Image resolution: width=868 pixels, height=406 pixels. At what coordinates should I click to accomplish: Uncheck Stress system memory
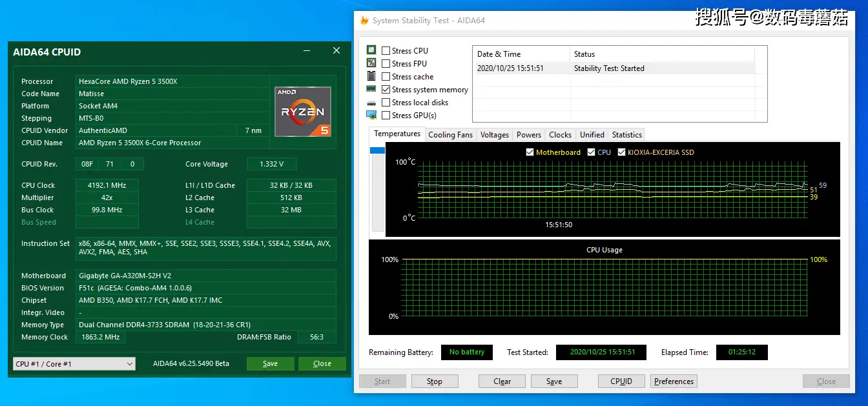click(386, 90)
